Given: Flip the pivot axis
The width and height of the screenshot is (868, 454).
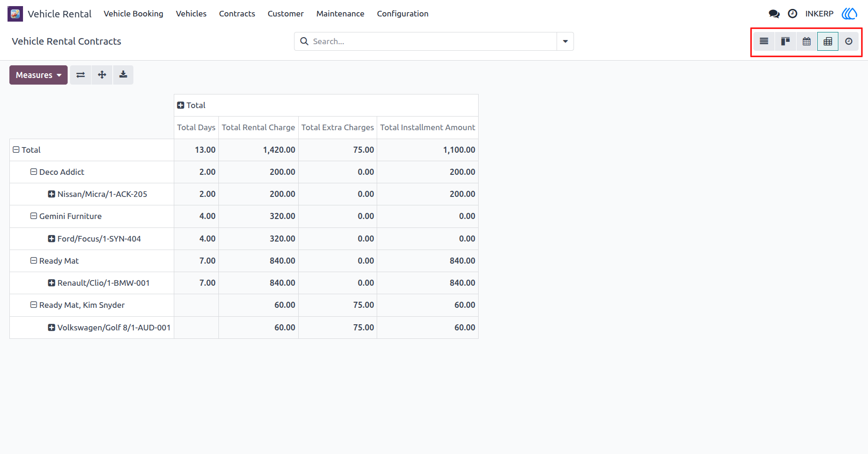Looking at the screenshot, I should (81, 75).
